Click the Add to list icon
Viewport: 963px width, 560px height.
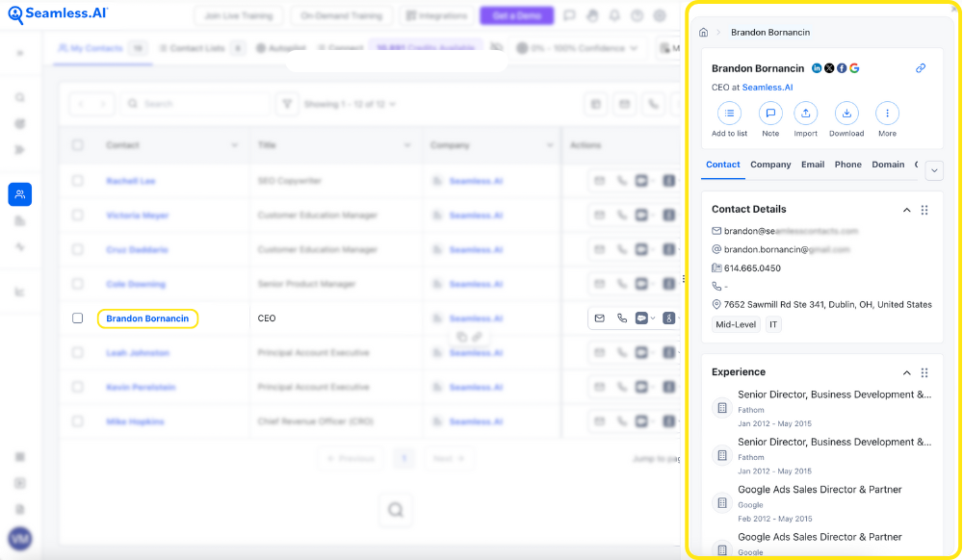click(x=729, y=114)
